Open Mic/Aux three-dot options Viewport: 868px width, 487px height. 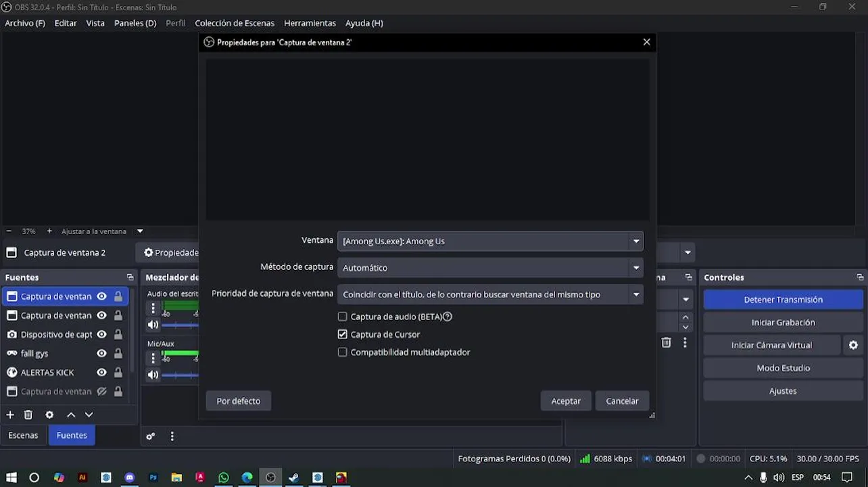(x=153, y=358)
